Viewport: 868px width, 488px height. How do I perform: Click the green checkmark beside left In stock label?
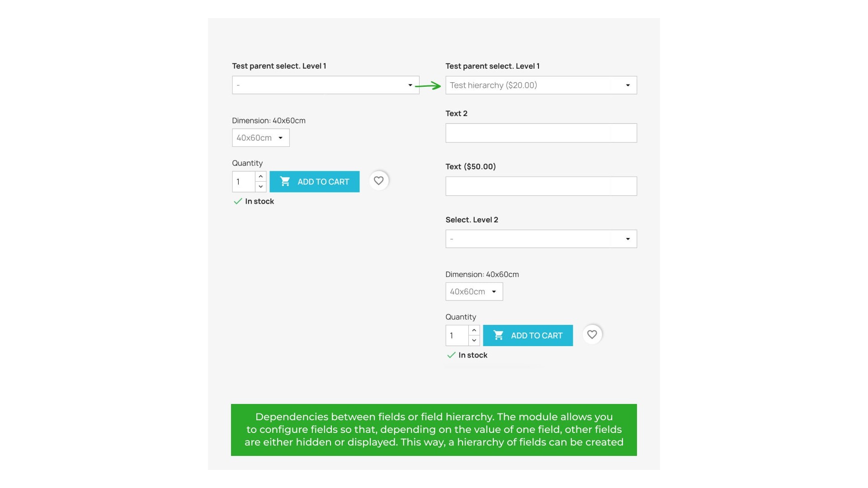coord(238,201)
